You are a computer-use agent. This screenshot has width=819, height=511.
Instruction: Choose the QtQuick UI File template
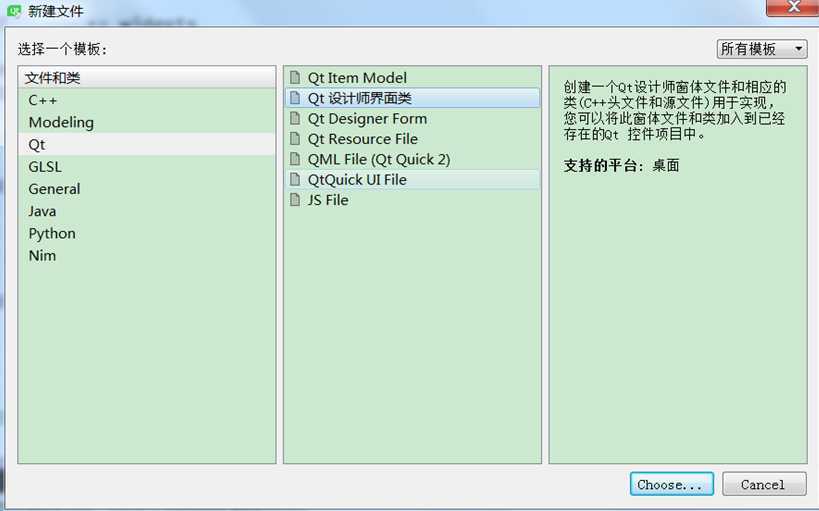(413, 179)
